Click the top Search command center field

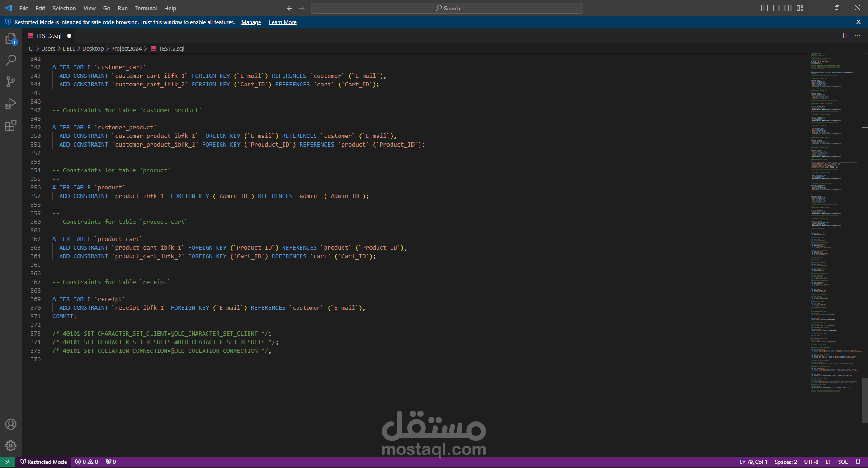(447, 8)
